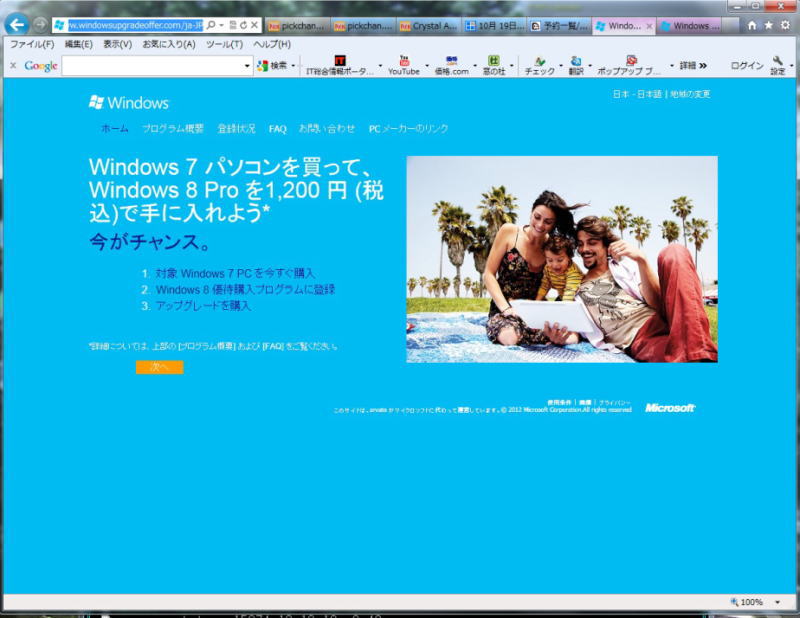Open the 価格.com toolbar button
This screenshot has width=800, height=618.
click(452, 66)
